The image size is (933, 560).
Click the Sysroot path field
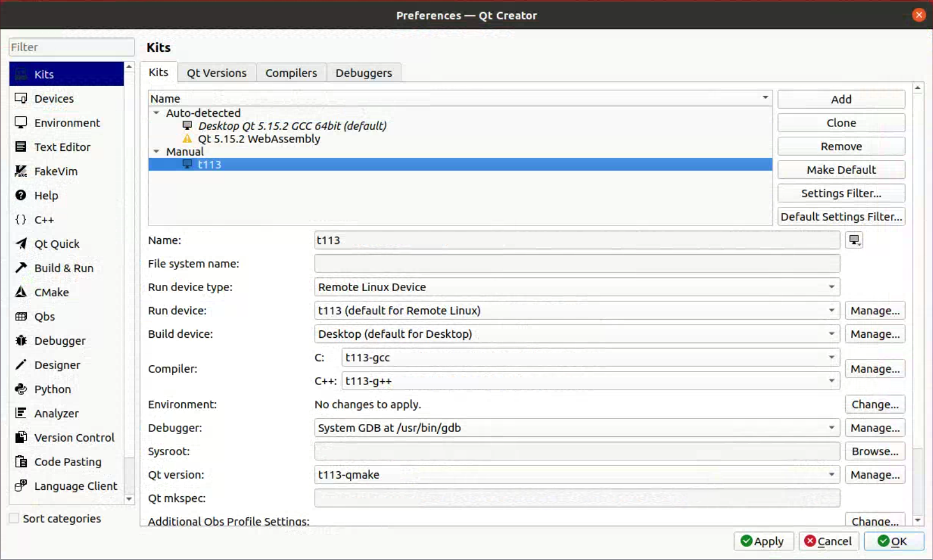[577, 451]
